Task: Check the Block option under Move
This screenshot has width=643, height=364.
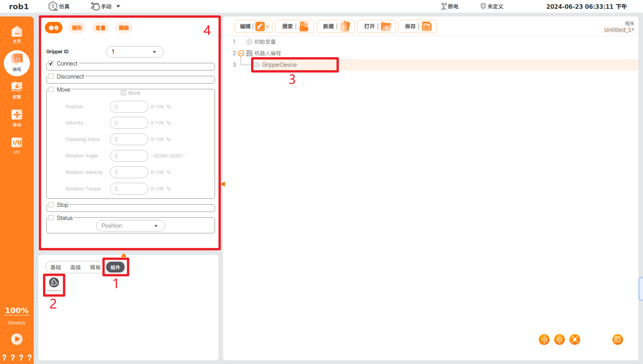Action: point(123,92)
